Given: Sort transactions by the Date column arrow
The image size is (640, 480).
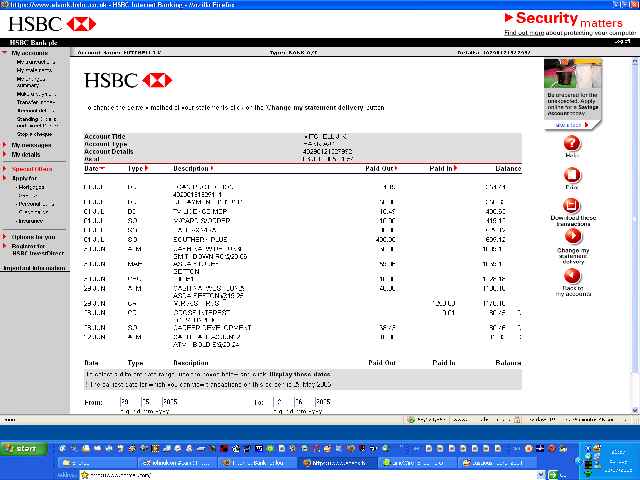Looking at the screenshot, I should 102,168.
